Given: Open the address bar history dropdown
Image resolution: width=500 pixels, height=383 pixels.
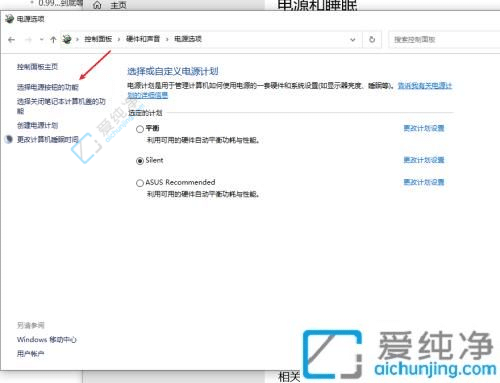Looking at the screenshot, I should pos(353,40).
